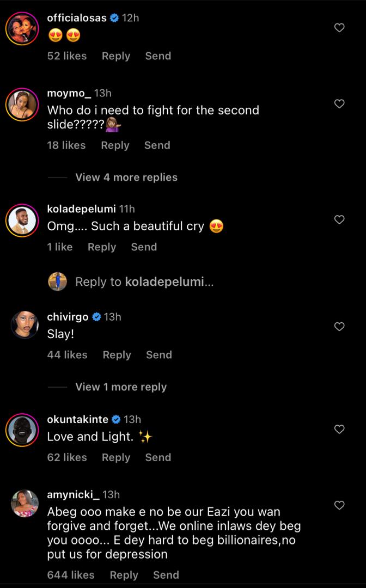Open koladepelumi username link

(x=82, y=209)
